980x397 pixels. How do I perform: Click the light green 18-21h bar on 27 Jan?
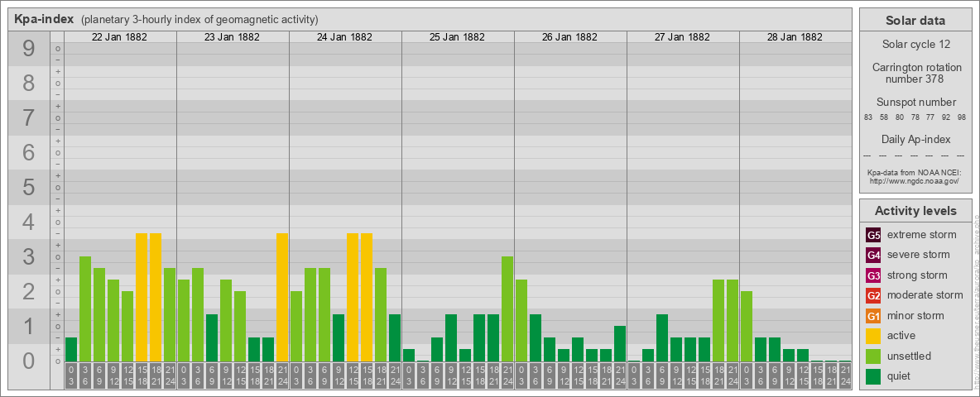718,321
